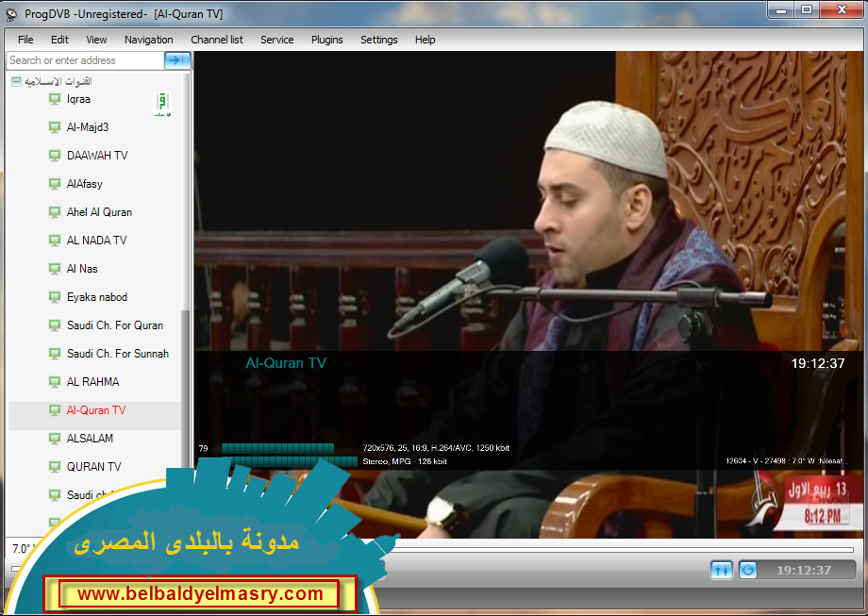Click the monitor icon beside Eyaka nabod
This screenshot has height=616, width=868.
pyautogui.click(x=55, y=298)
